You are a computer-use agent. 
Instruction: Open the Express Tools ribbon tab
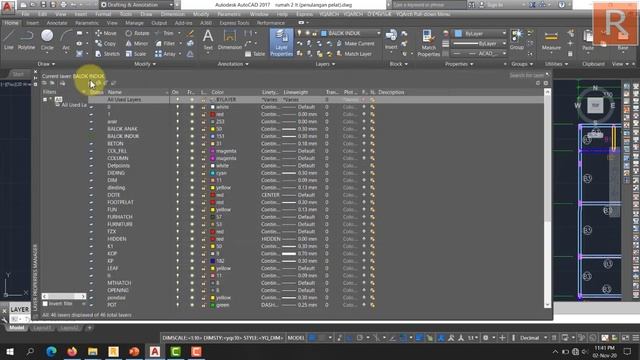[x=234, y=23]
